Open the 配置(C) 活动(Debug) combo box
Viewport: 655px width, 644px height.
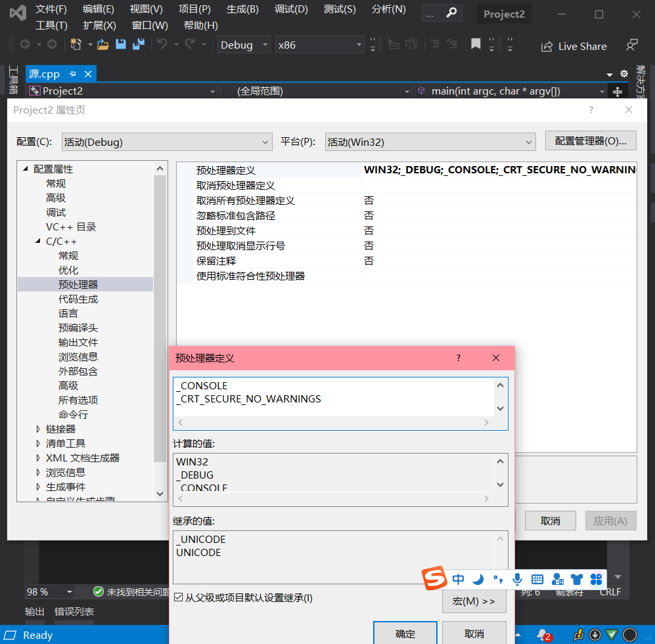pos(167,142)
